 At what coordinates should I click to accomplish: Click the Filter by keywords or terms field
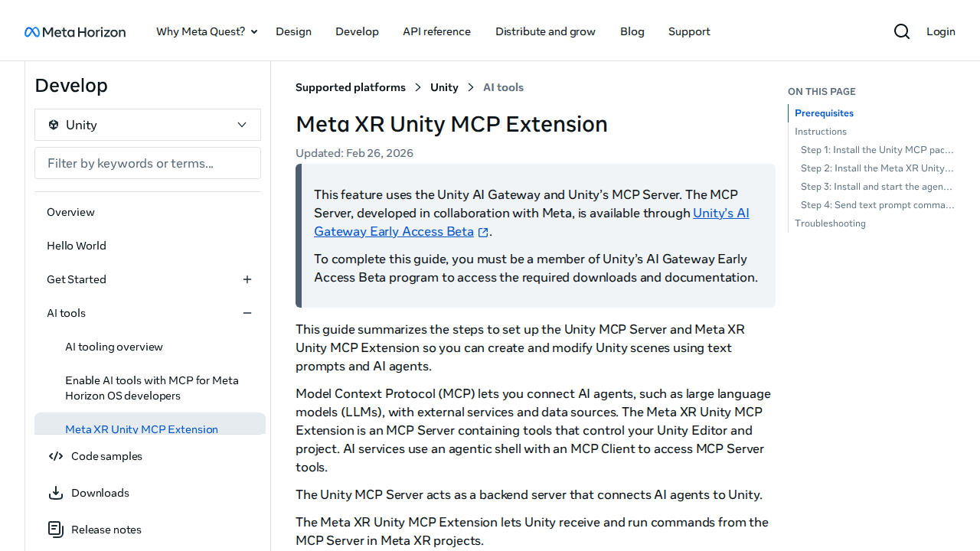148,163
